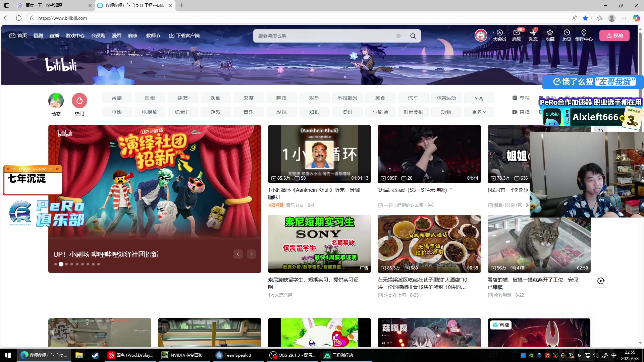644x362 pixels.
Task: Open the 直播 link beside categories
Action: coord(521,112)
